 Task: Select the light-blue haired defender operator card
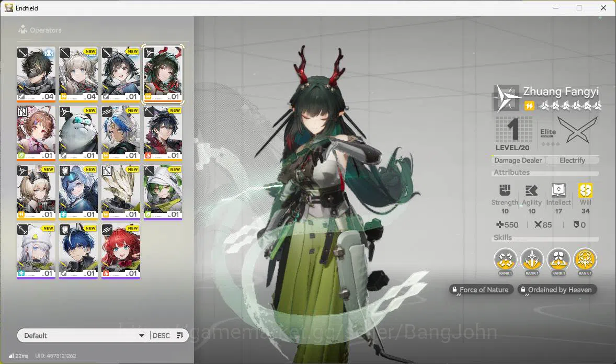[x=78, y=192]
